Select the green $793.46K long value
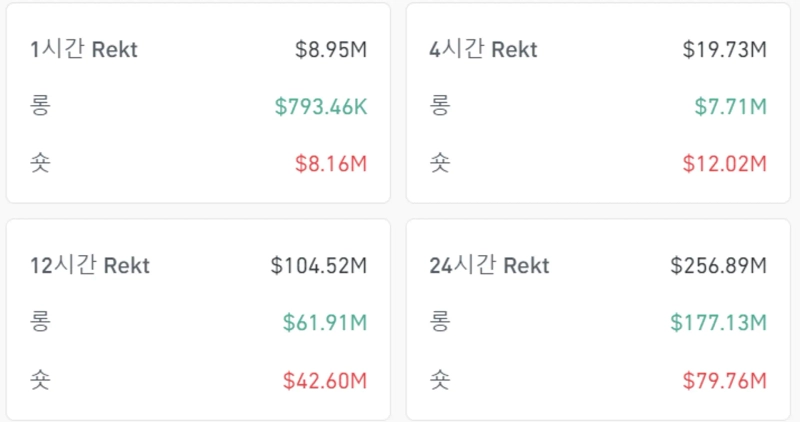This screenshot has width=800, height=422. [321, 106]
